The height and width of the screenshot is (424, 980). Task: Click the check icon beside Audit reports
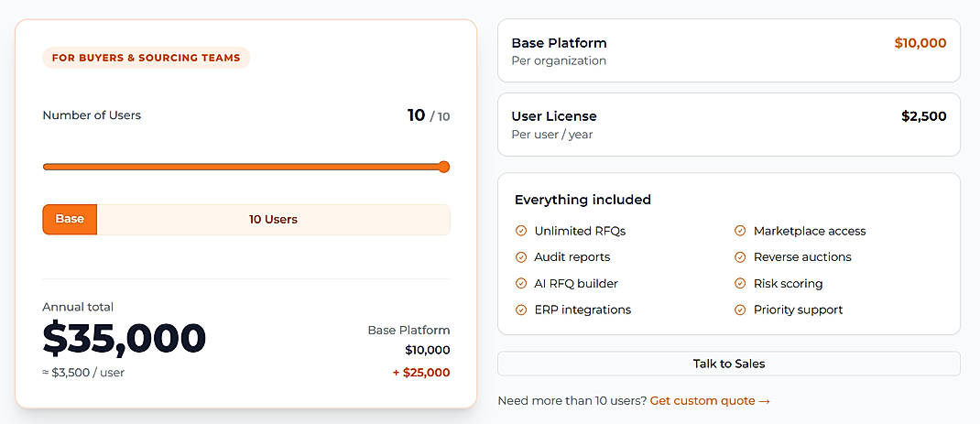pos(520,257)
